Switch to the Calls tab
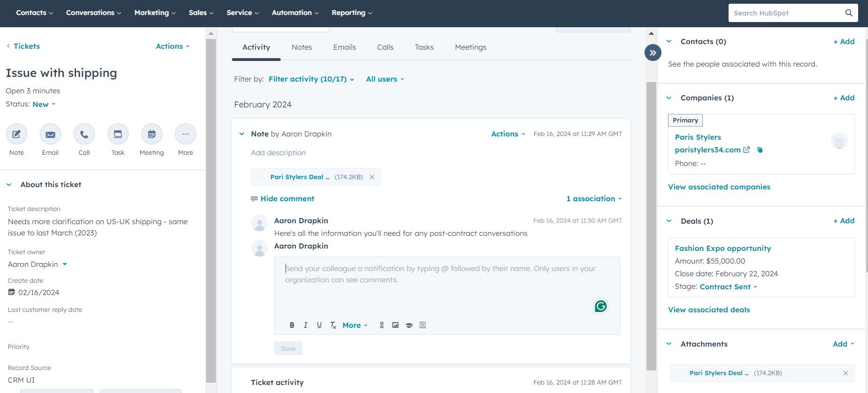Screen dimensions: 868x393 385,47
